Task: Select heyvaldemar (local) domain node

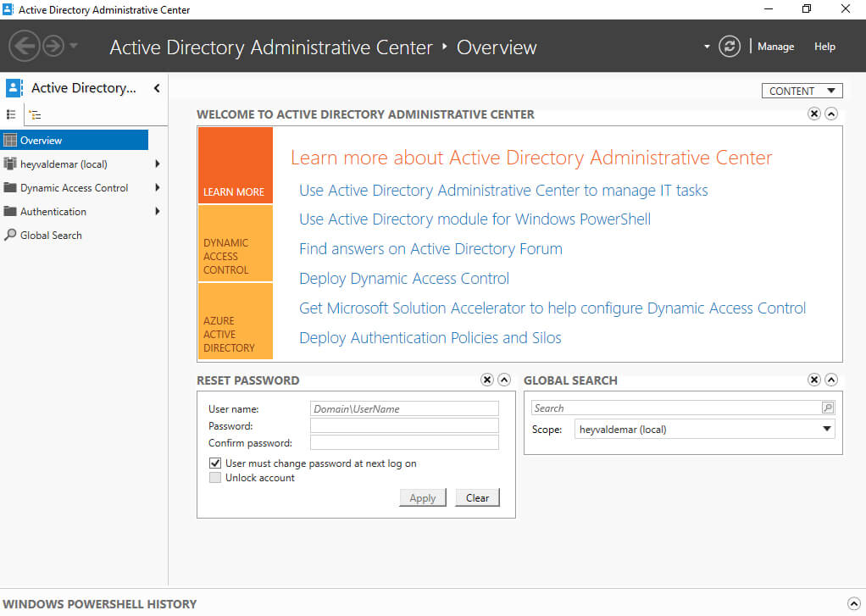Action: [64, 164]
